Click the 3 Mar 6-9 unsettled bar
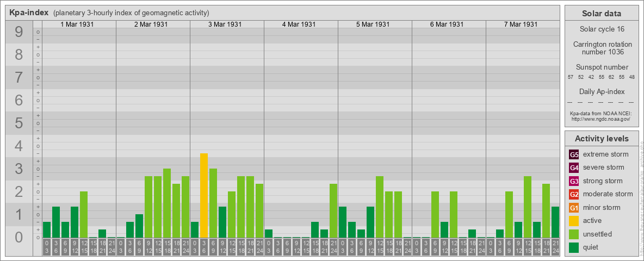The width and height of the screenshot is (644, 261). pyautogui.click(x=213, y=203)
